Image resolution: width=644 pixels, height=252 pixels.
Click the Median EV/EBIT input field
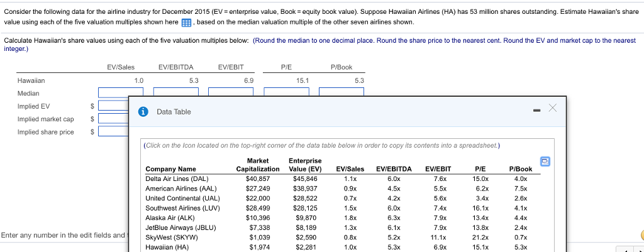(231, 92)
